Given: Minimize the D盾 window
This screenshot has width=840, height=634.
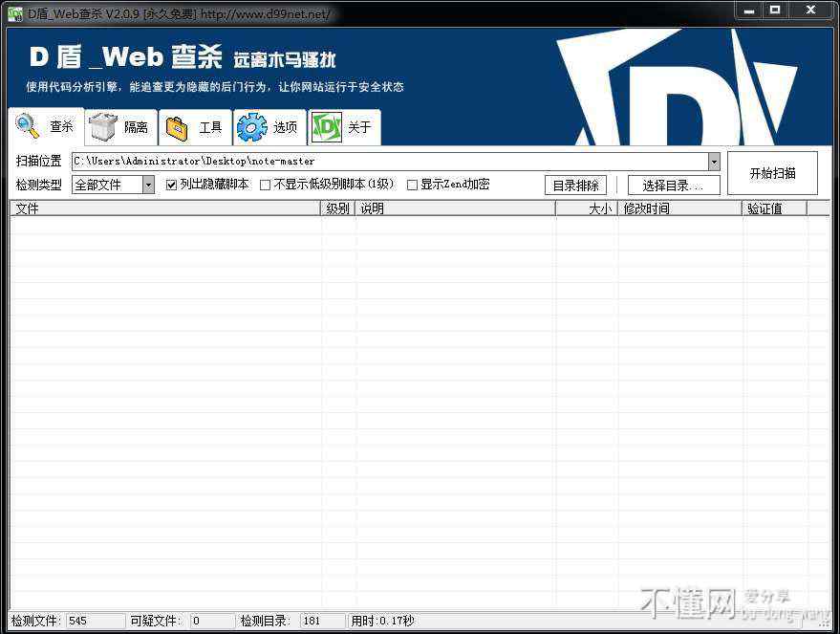Looking at the screenshot, I should coord(749,11).
